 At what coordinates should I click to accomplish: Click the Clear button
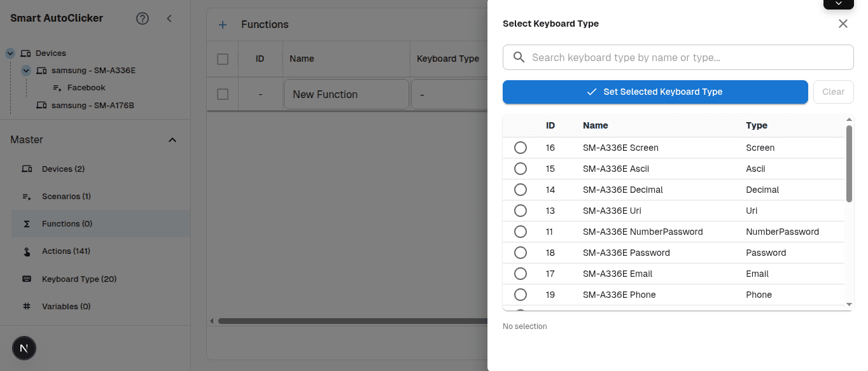coord(833,92)
